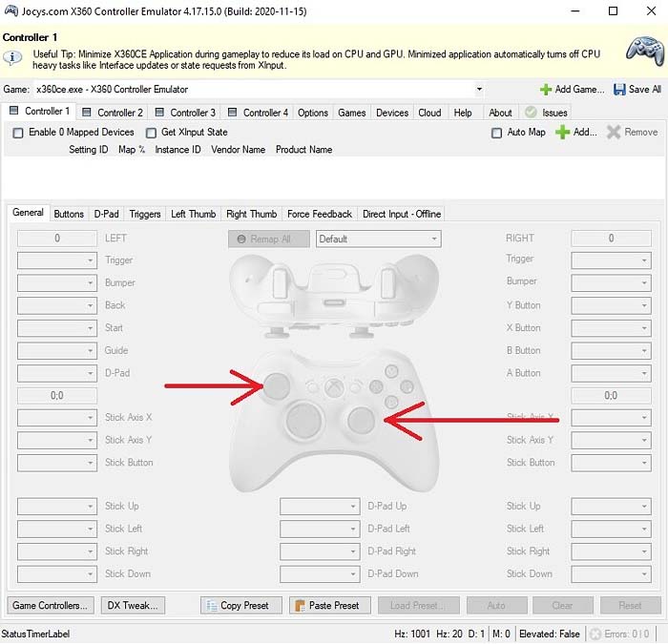668x644 pixels.
Task: Click the Errors status icon in status bar
Action: coord(595,634)
